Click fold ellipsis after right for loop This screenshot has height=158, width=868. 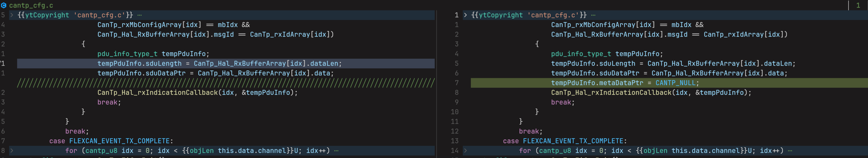point(790,151)
